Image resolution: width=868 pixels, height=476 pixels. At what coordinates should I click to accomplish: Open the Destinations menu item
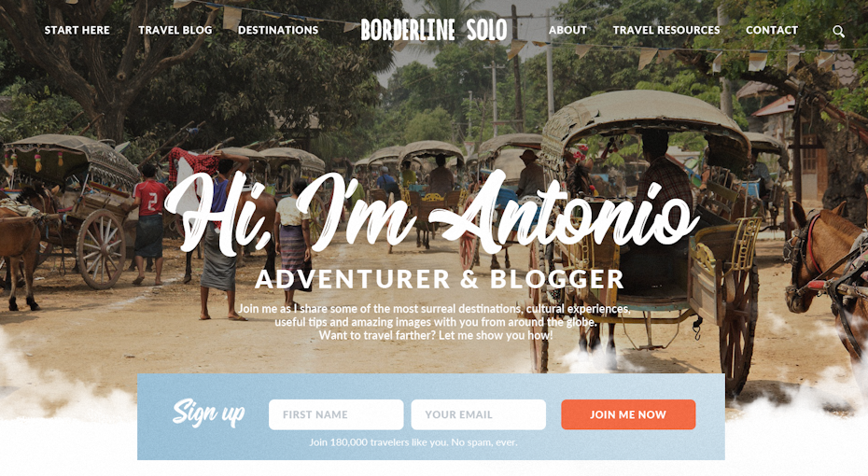click(x=278, y=30)
